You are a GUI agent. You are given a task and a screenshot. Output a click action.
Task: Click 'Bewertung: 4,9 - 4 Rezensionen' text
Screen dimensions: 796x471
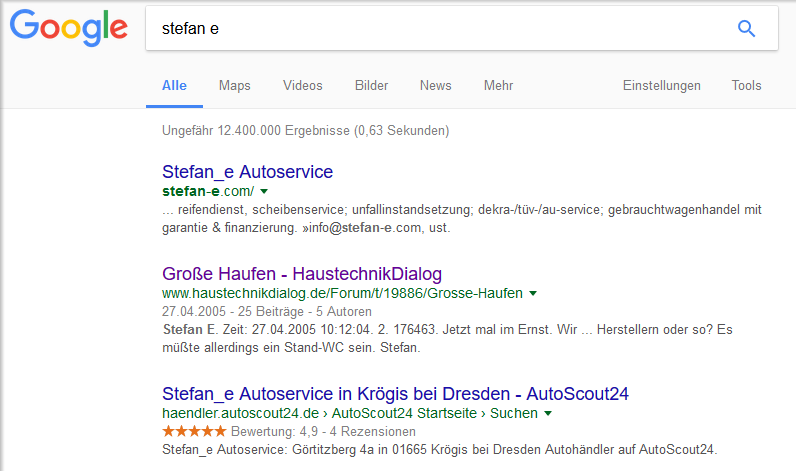point(323,431)
